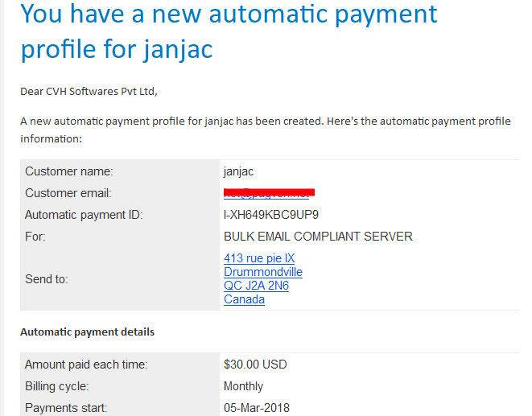Click the redacted customer email link
This screenshot has width=532, height=416.
click(x=269, y=193)
